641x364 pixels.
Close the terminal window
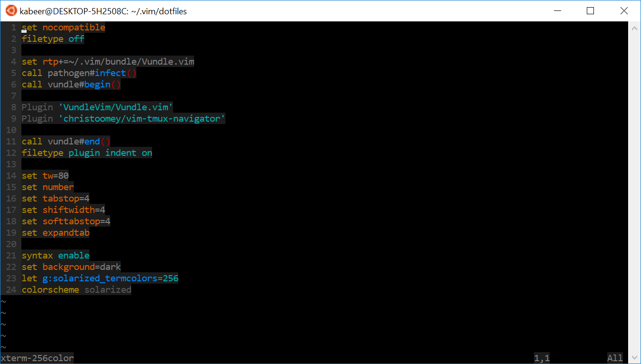coord(624,10)
